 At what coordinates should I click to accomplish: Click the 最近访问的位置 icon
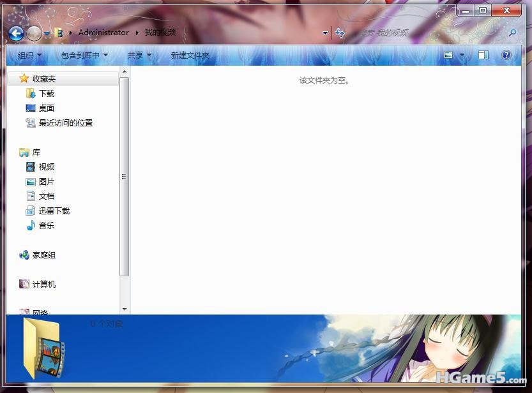click(31, 122)
